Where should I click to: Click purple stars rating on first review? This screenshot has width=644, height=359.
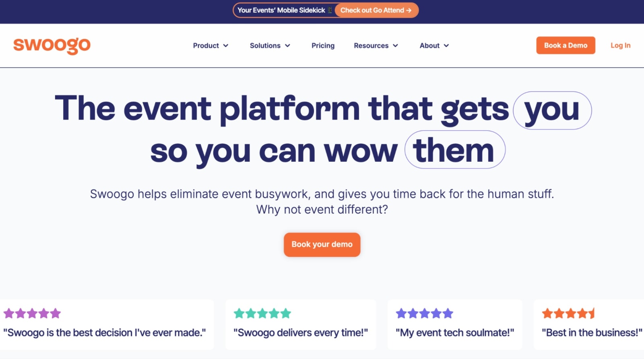coord(32,313)
